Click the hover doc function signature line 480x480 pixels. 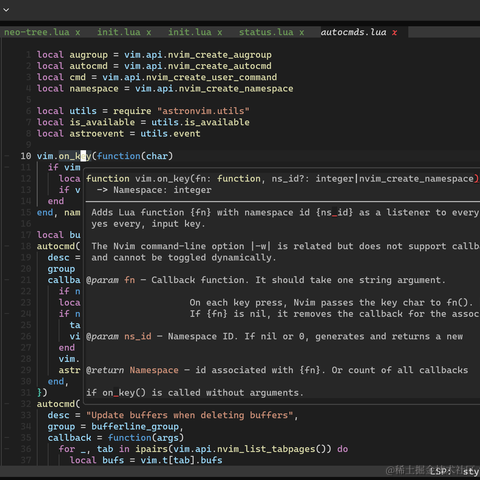click(x=282, y=179)
